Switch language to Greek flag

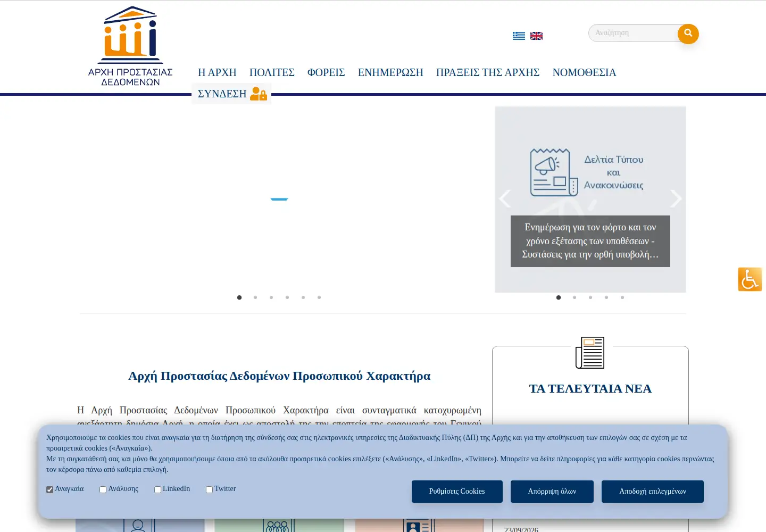[x=519, y=36]
